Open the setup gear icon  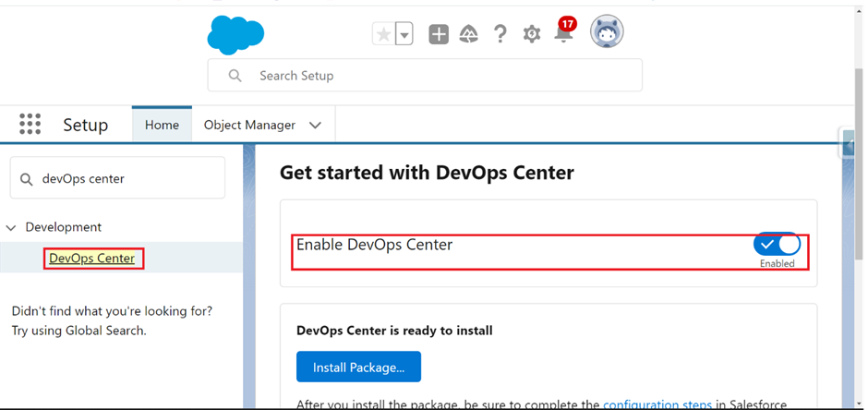[x=532, y=34]
